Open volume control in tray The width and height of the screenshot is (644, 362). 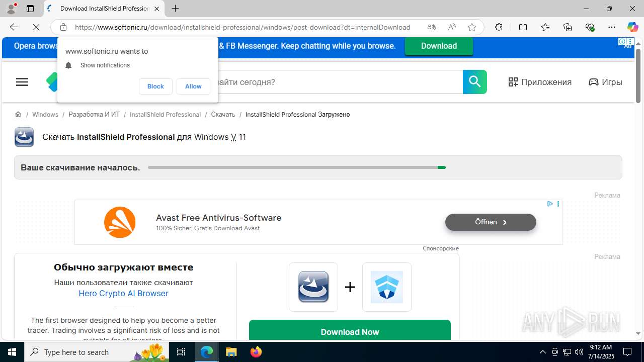point(579,352)
